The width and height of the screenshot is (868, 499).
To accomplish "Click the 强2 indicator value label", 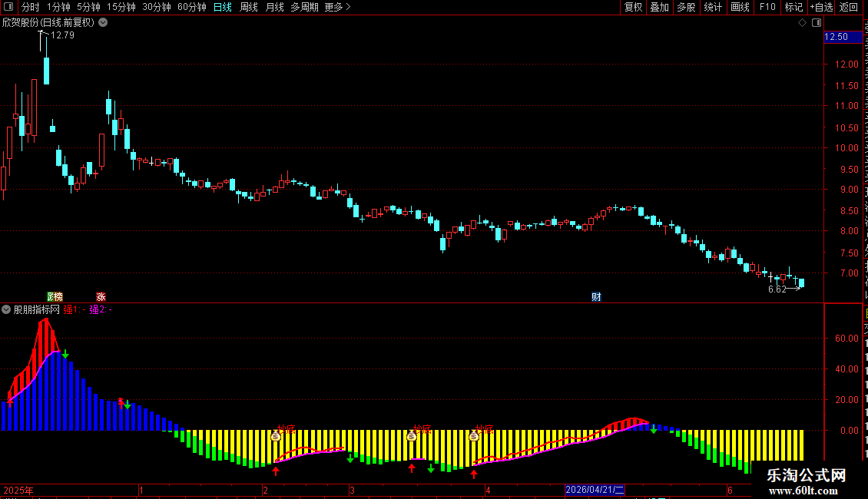I will coord(100,310).
